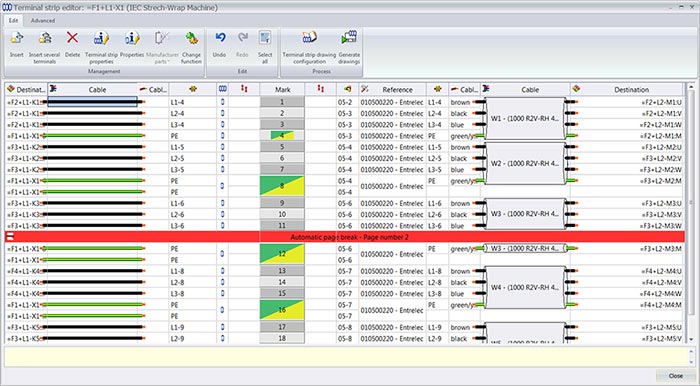
Task: Click L3-8 cell left of mark 15
Action: pos(193,294)
